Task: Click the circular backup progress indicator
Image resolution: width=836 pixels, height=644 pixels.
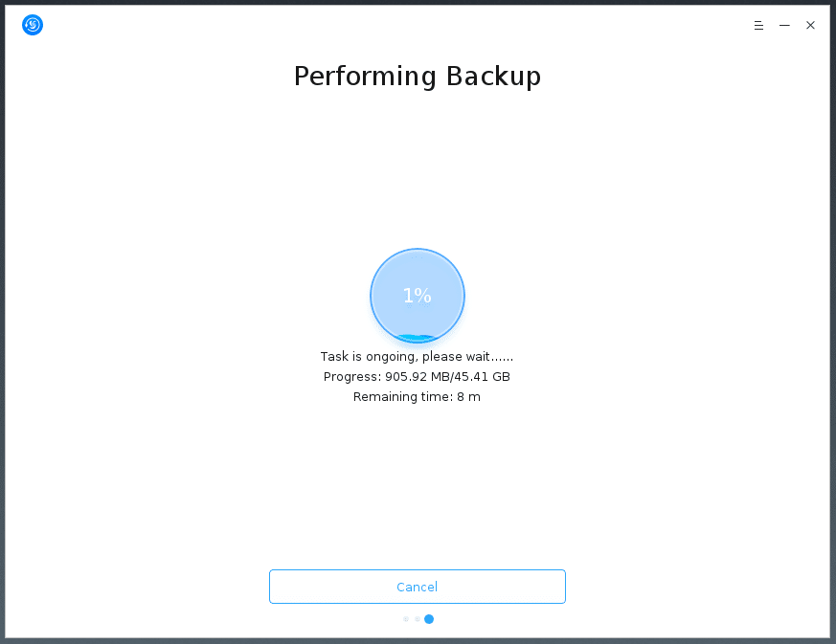Action: 418,295
